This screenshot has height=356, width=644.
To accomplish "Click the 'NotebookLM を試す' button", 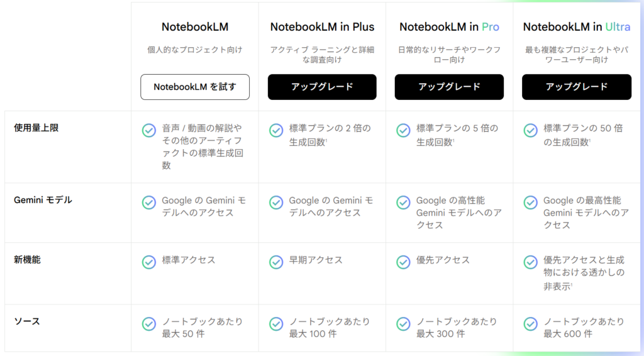I will point(195,87).
